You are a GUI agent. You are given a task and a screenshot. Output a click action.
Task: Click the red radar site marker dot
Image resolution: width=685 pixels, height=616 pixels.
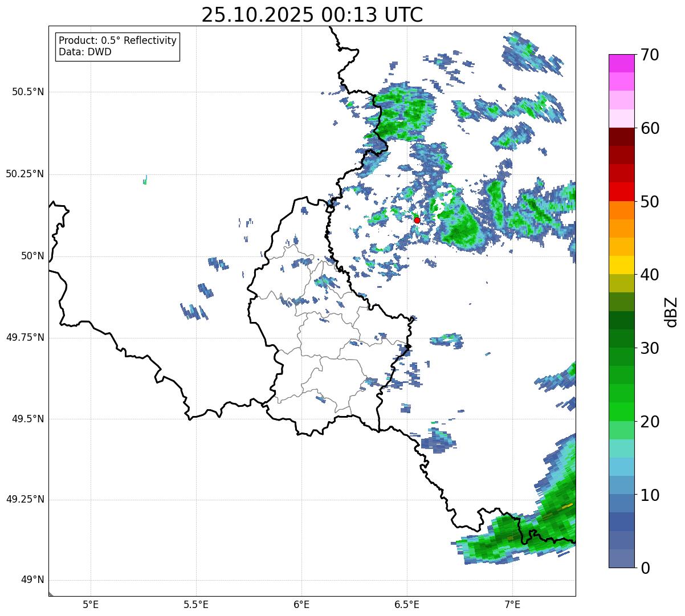click(x=417, y=220)
